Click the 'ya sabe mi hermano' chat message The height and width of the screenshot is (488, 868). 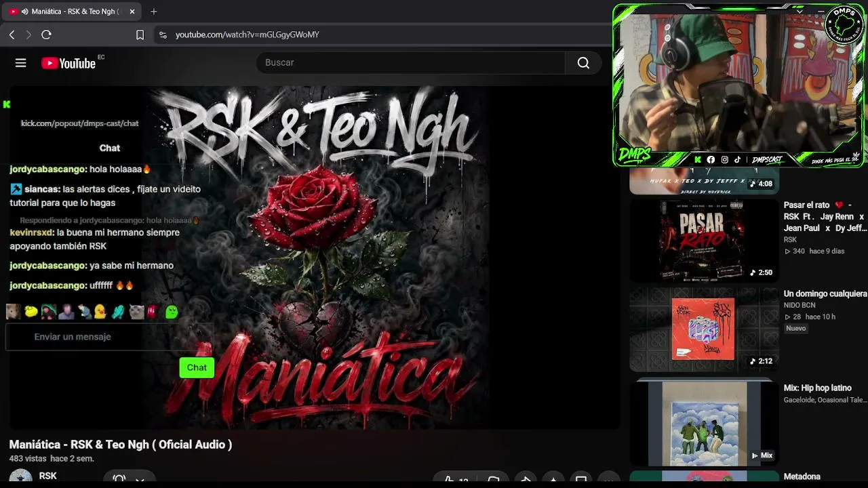click(92, 266)
